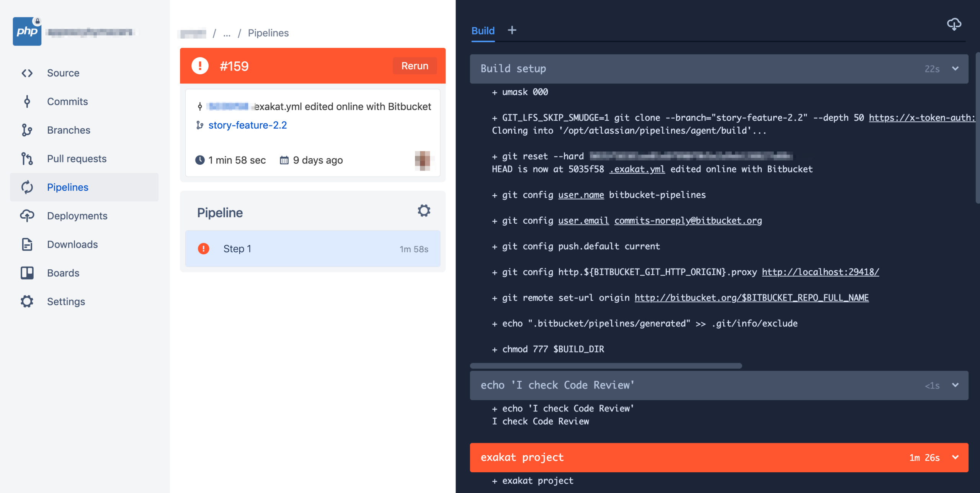This screenshot has height=493, width=980.
Task: Collapse the echo 'I check Code Review' chevron
Action: pos(955,385)
